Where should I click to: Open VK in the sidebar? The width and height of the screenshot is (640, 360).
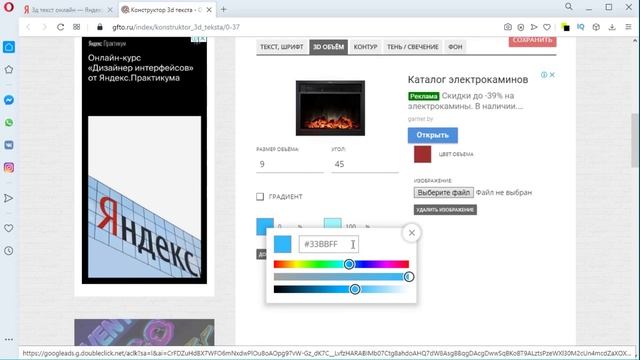coord(9,145)
